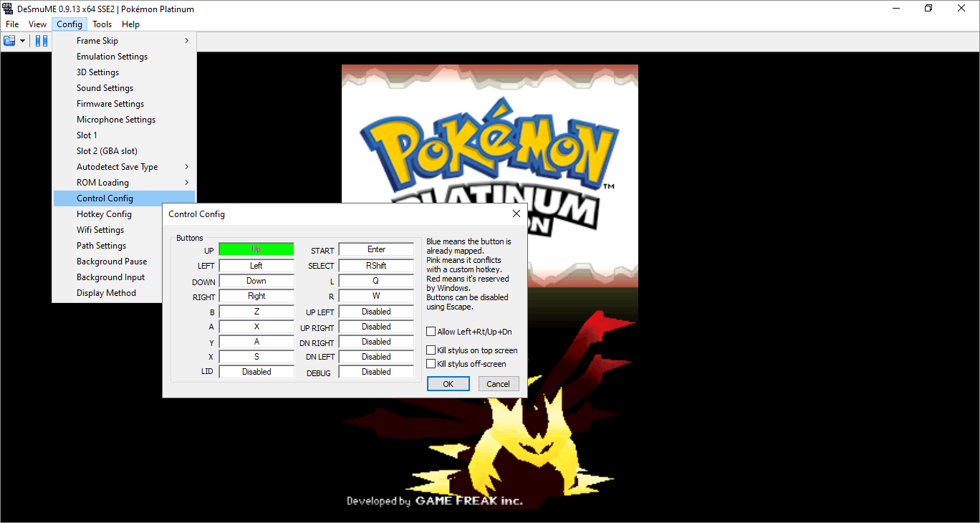
Task: Expand recent ROMs arrow beside folder icon
Action: click(22, 41)
